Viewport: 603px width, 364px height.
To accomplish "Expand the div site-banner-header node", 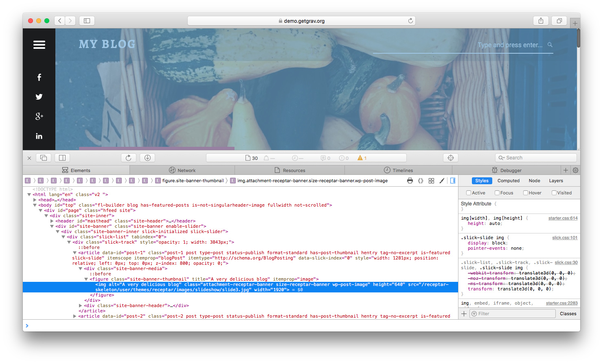I will pyautogui.click(x=81, y=305).
